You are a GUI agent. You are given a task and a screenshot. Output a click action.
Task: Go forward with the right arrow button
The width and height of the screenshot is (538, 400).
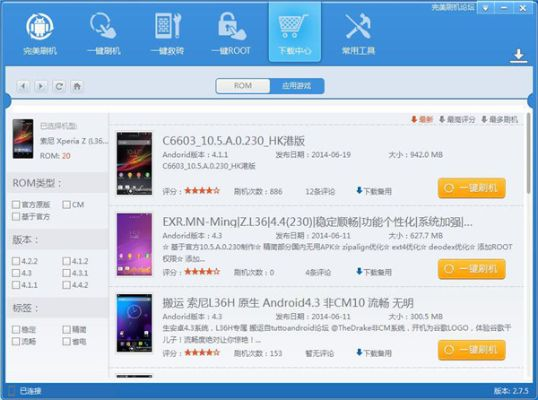coord(41,86)
